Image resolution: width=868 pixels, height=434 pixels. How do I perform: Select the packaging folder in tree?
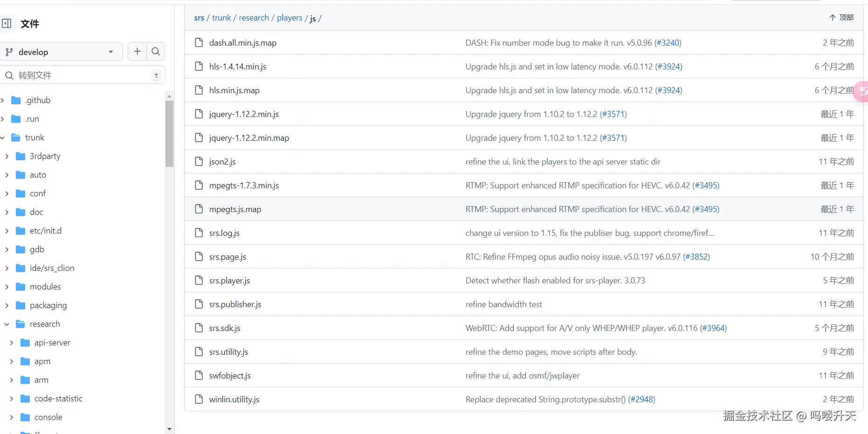[48, 305]
